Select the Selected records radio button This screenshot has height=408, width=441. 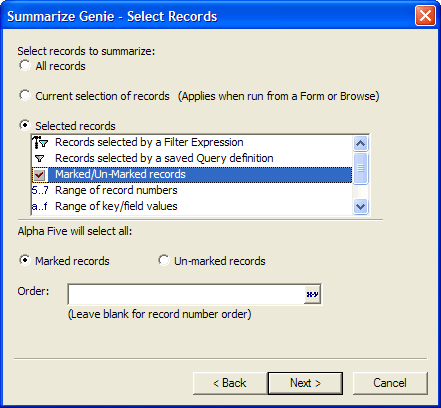pos(25,125)
